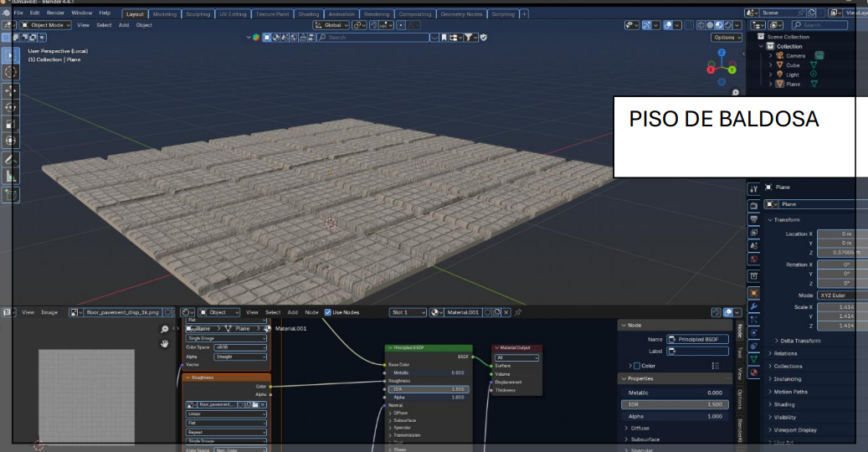
Task: Switch to the Geometry Nodes workspace tab
Action: click(461, 14)
